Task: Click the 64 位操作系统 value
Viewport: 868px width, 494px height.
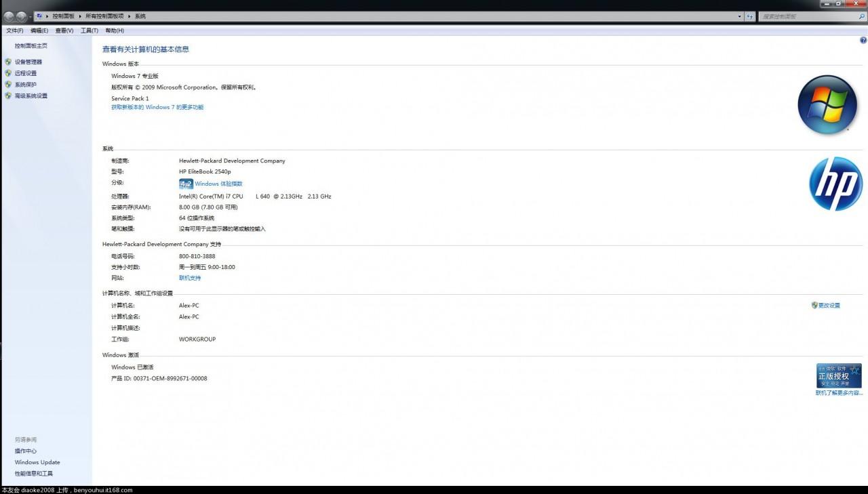Action: (x=197, y=218)
